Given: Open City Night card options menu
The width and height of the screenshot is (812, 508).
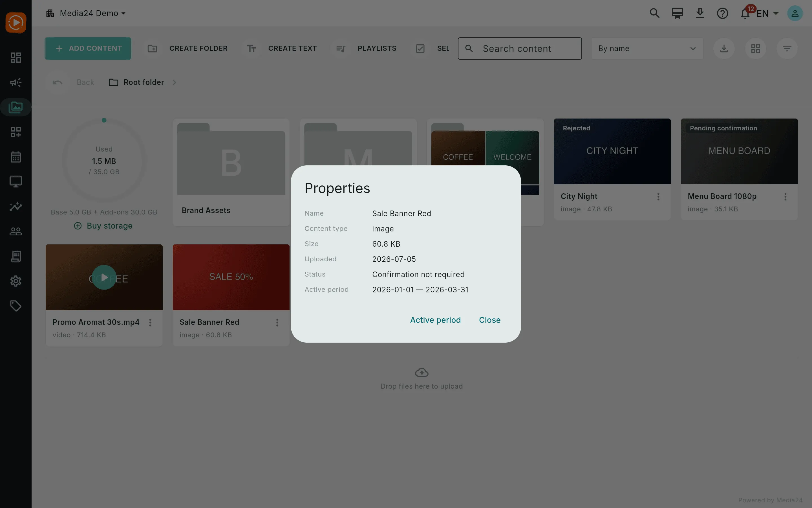Looking at the screenshot, I should (658, 196).
